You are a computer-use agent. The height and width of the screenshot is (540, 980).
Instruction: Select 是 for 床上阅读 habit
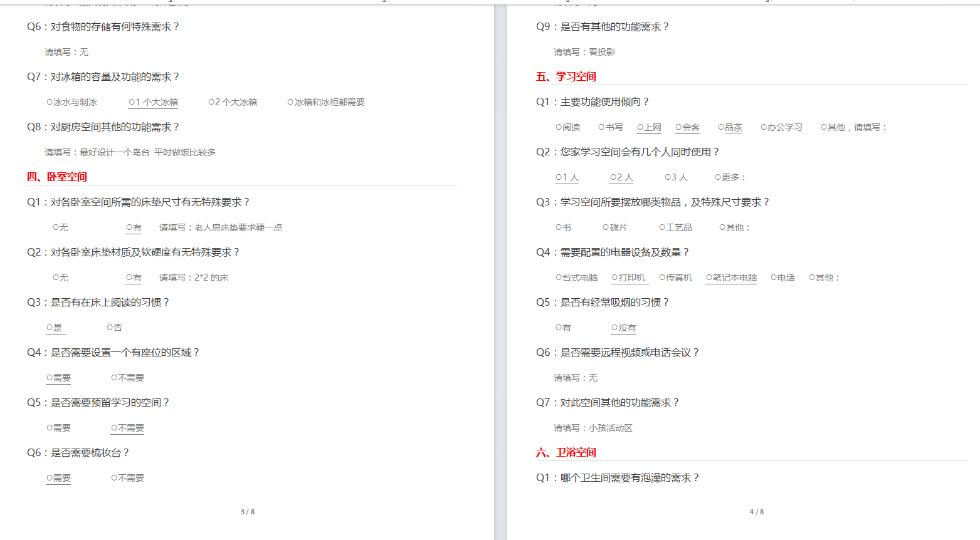click(55, 328)
